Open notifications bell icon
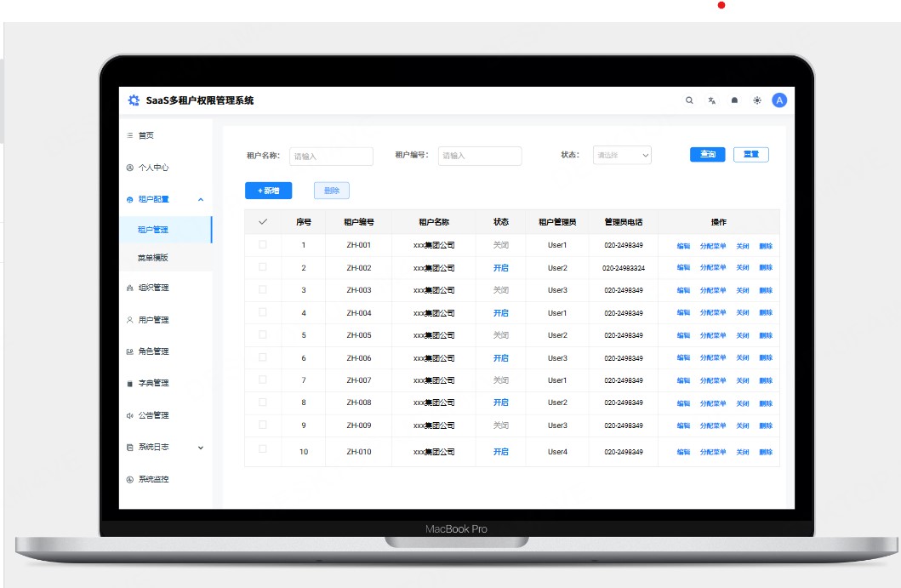This screenshot has width=901, height=588. 734,100
